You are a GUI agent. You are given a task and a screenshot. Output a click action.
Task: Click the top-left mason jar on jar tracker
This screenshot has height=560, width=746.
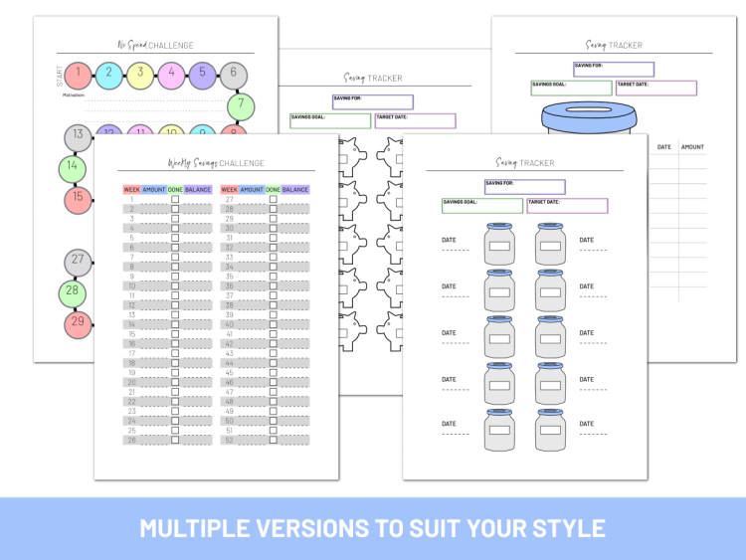click(498, 245)
